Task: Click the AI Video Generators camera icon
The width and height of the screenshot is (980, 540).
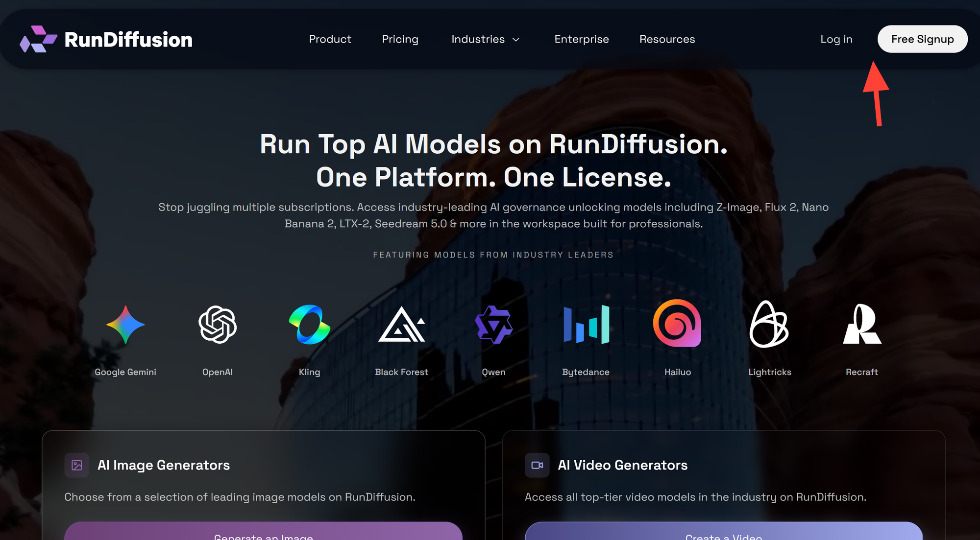Action: 537,465
